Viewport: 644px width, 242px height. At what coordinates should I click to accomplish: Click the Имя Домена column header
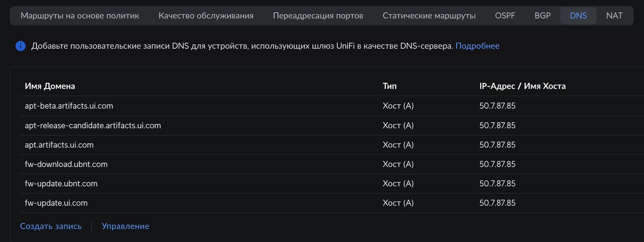tap(50, 86)
